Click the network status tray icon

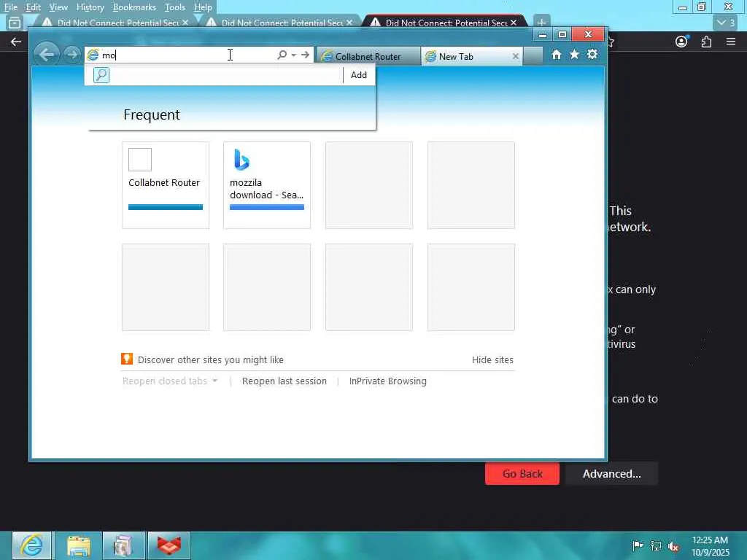[x=656, y=546]
